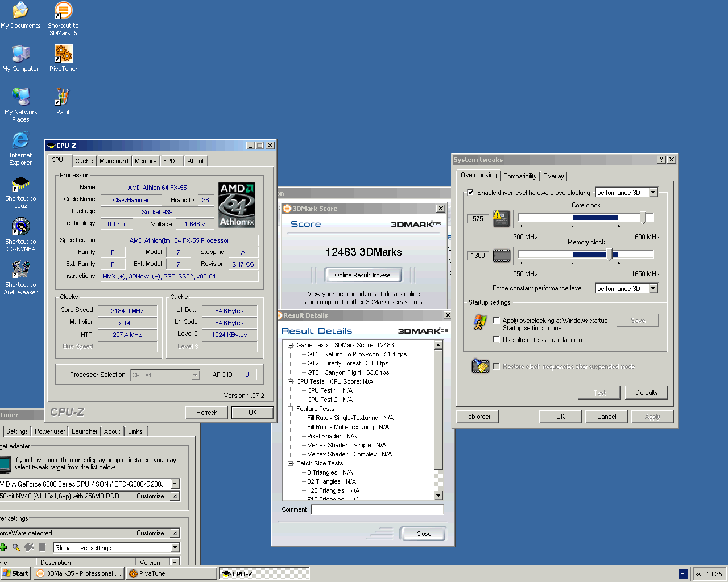Switch to the Mainboard tab in CPU-Z
The height and width of the screenshot is (582, 728).
(114, 161)
